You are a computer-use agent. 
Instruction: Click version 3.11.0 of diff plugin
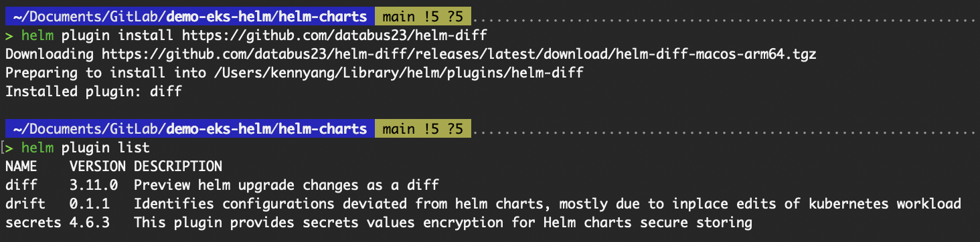(x=94, y=185)
